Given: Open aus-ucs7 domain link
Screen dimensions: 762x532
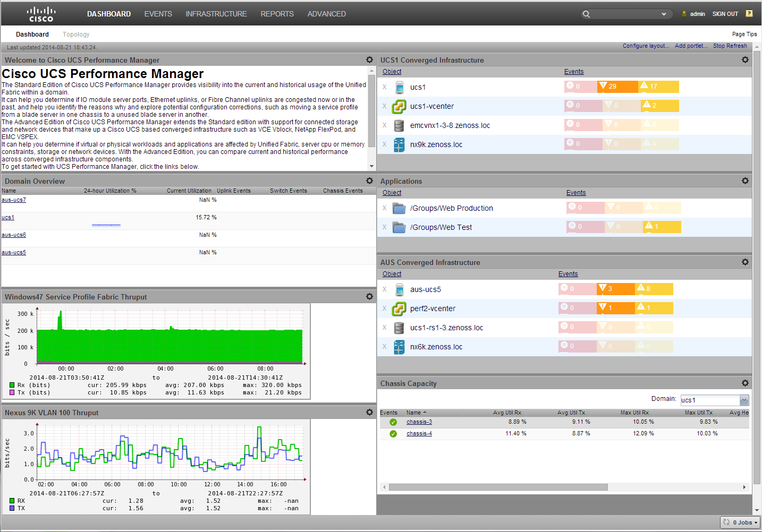Looking at the screenshot, I should 14,200.
